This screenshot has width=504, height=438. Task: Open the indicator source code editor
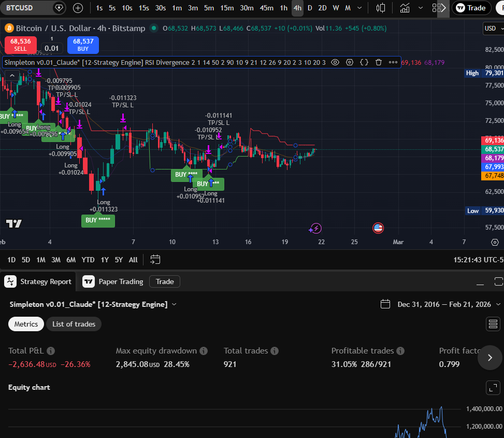[x=364, y=62]
